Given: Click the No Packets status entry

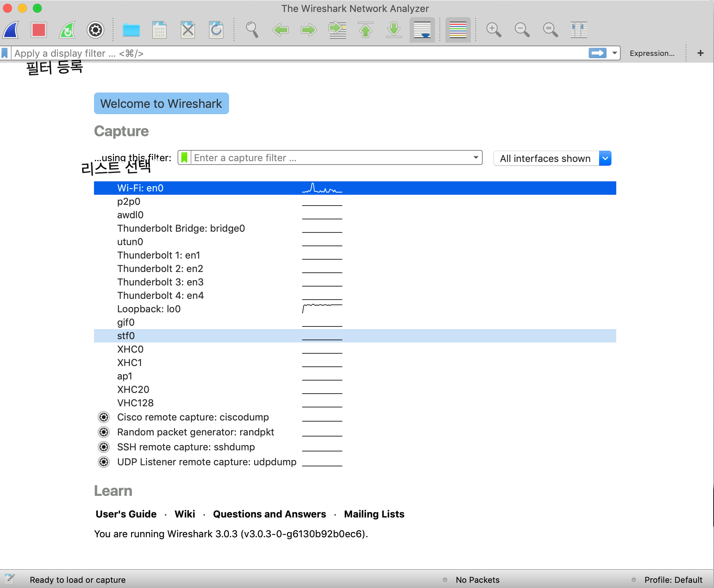Looking at the screenshot, I should (x=477, y=580).
